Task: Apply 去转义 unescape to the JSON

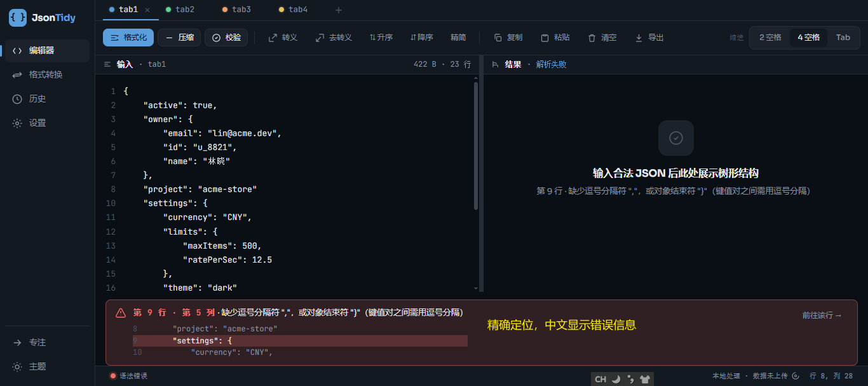Action: pos(334,38)
